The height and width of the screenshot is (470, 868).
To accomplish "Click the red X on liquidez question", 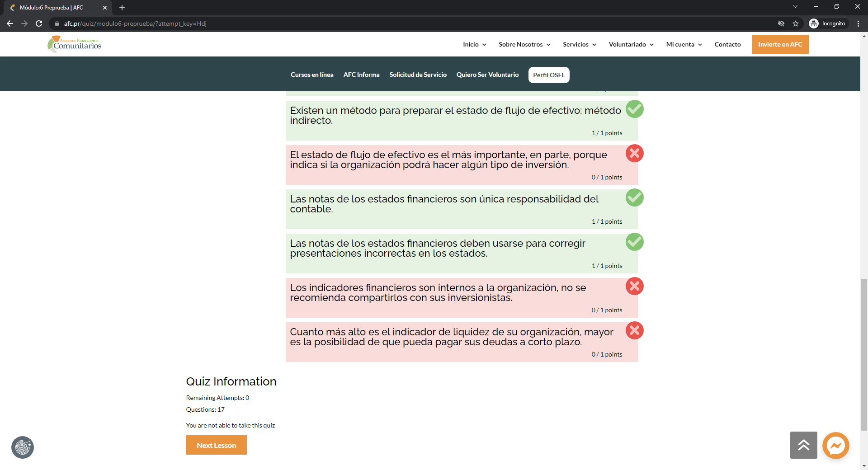I will pos(634,330).
